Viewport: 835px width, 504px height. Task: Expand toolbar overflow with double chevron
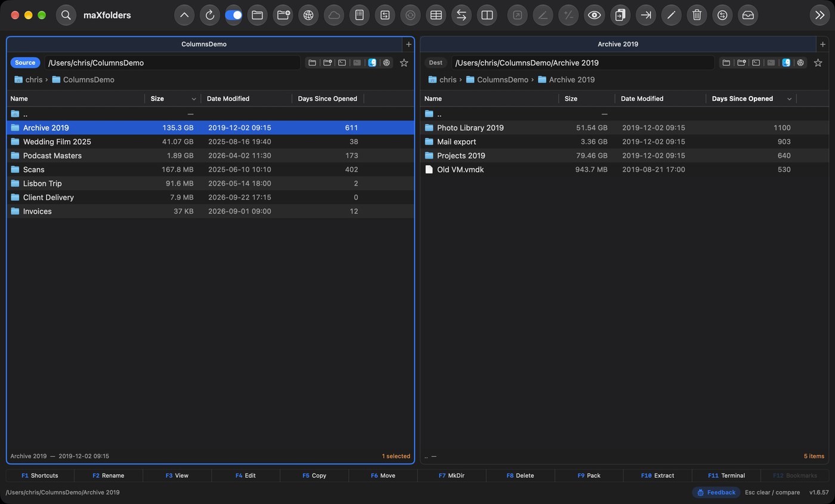point(820,15)
